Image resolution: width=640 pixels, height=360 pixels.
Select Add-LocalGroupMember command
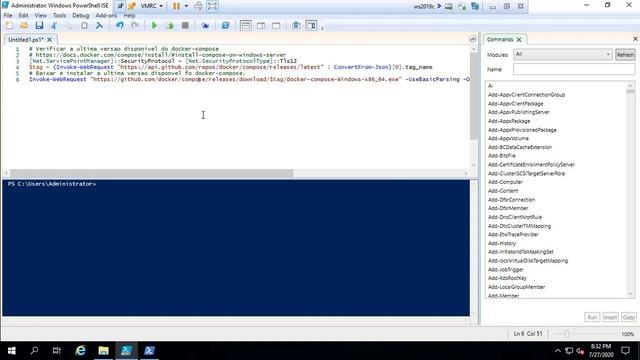coord(516,287)
